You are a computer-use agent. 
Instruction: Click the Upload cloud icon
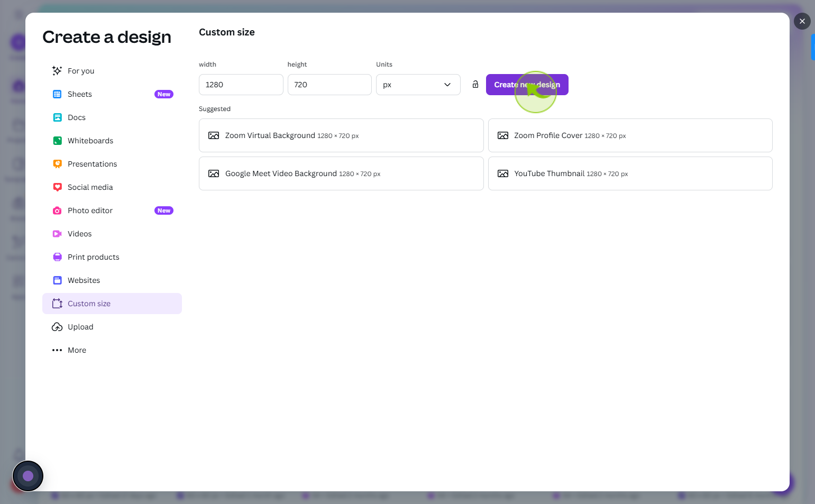point(57,327)
